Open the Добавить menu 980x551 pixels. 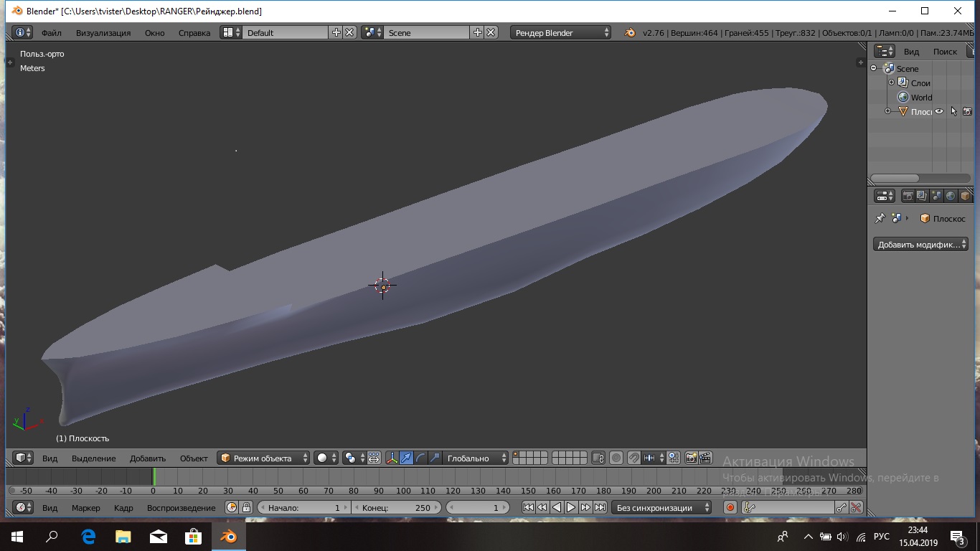coord(148,458)
